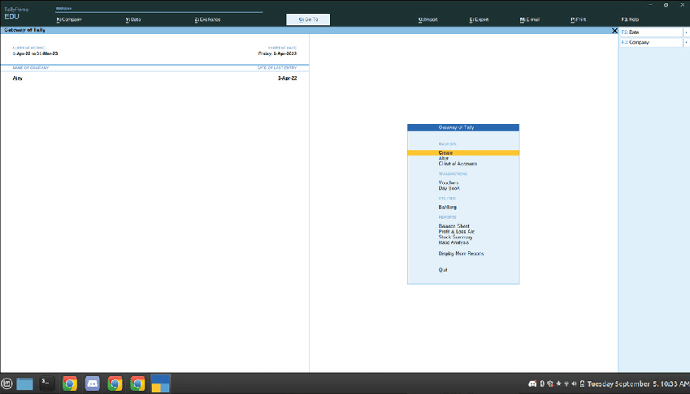
Task: Close the Gateway of Tally screen with X
Action: point(614,30)
